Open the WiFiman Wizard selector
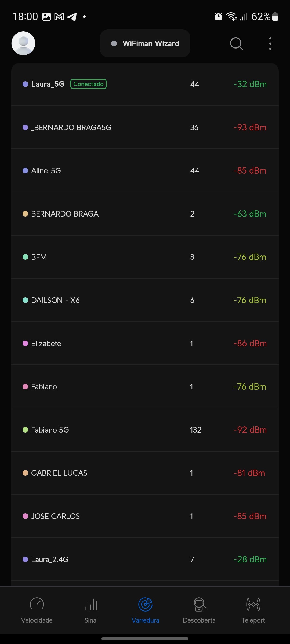This screenshot has height=644, width=290. click(x=145, y=43)
